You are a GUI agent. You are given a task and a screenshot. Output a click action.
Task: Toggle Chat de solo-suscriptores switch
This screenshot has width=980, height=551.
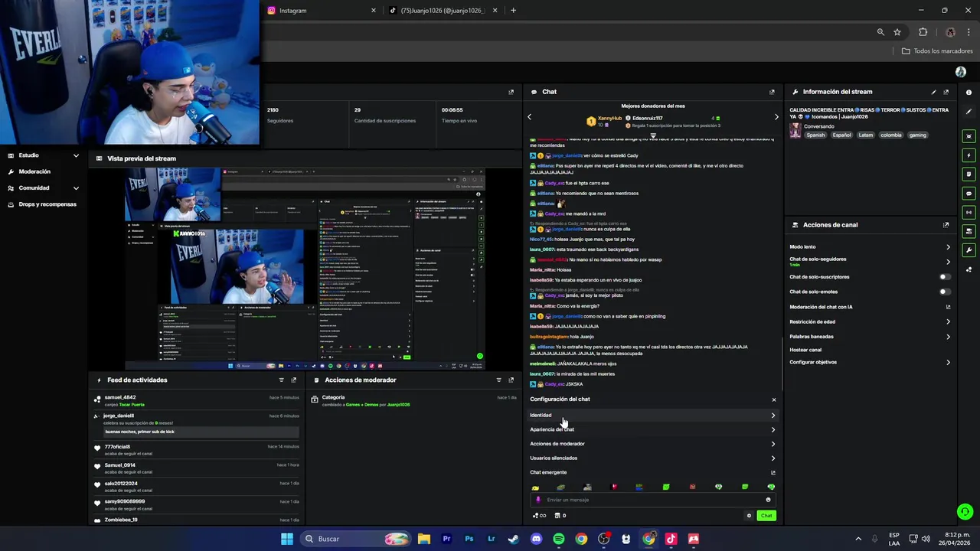[945, 277]
